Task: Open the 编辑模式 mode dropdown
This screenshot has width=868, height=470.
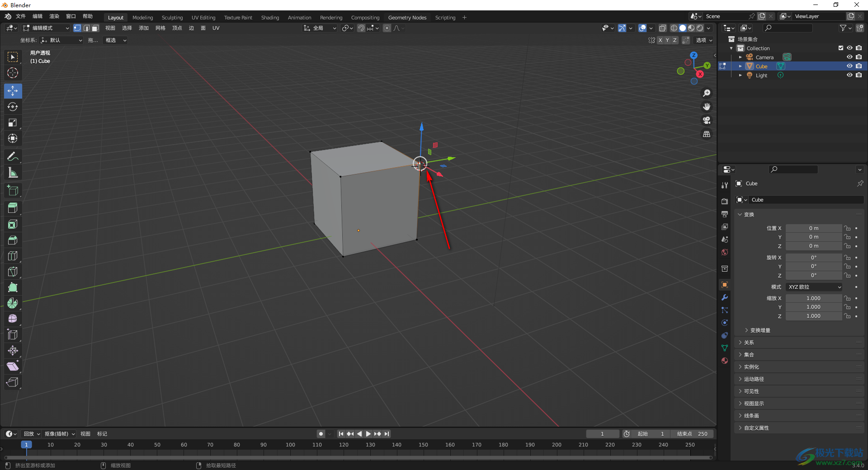Action: coord(46,28)
